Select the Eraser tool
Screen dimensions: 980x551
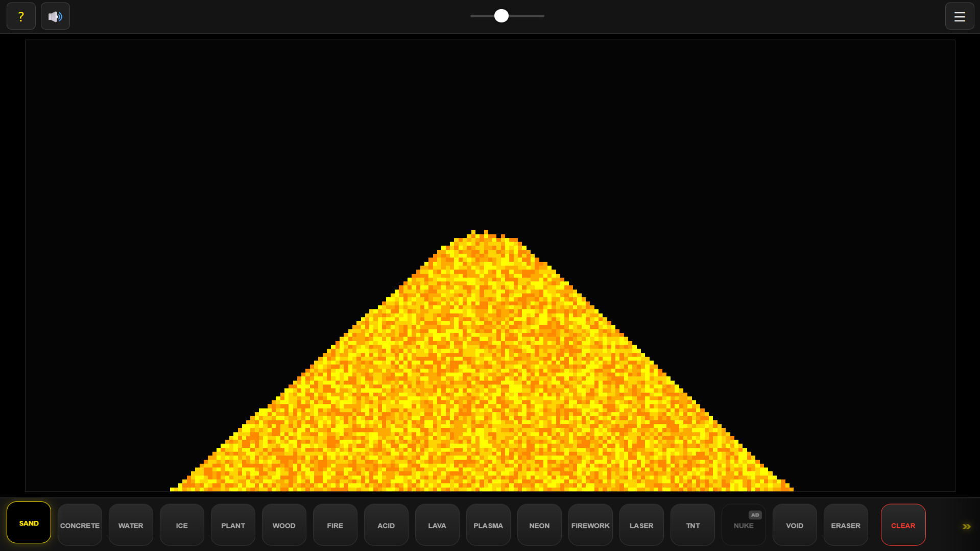pos(845,525)
